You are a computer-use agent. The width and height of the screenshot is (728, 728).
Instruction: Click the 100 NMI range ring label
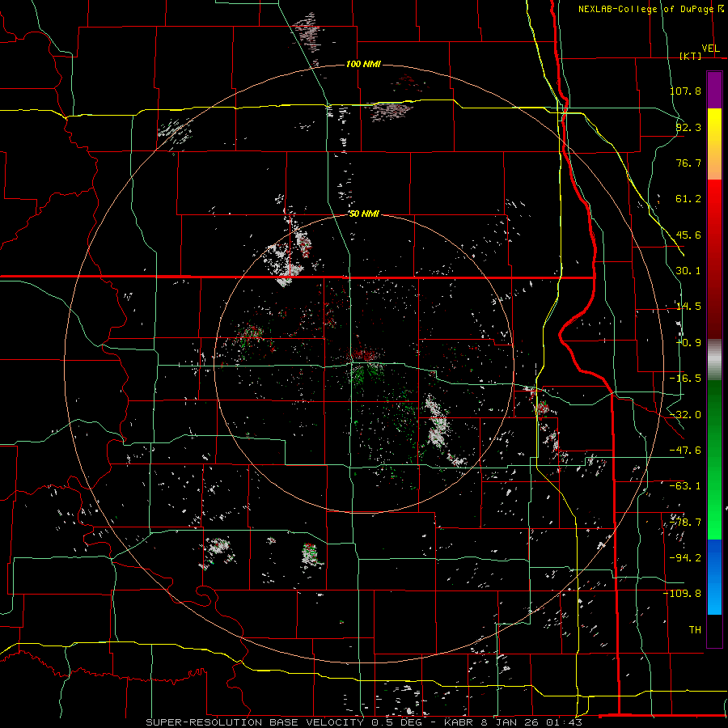click(x=363, y=64)
